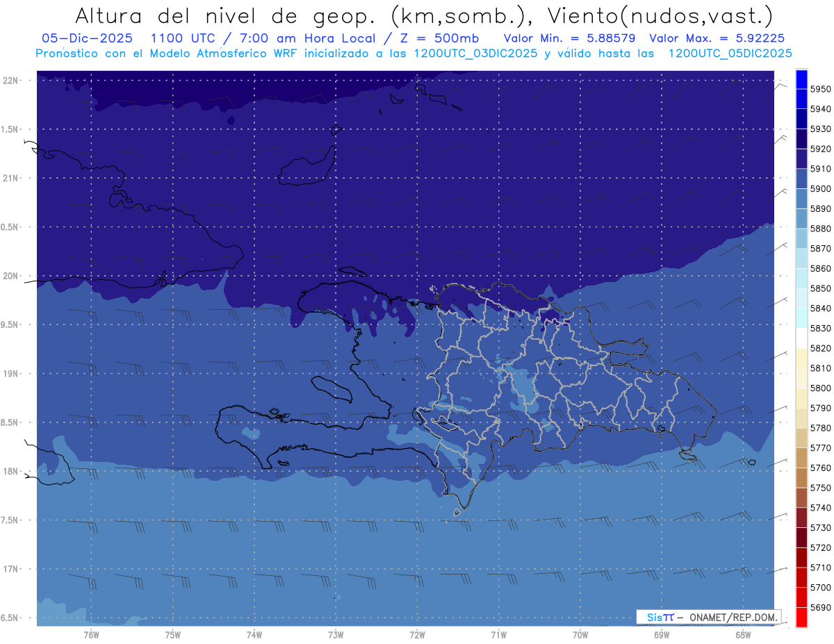Click the '5770' color bar value
This screenshot has width=834, height=644.
[x=820, y=447]
